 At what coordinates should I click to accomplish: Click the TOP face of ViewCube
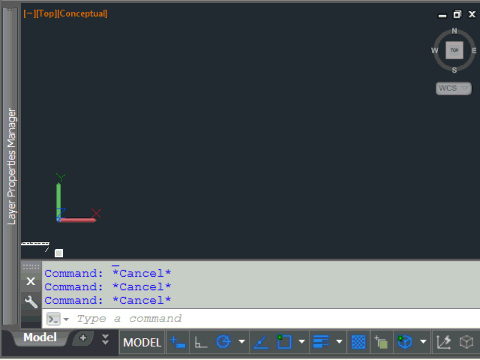point(454,50)
